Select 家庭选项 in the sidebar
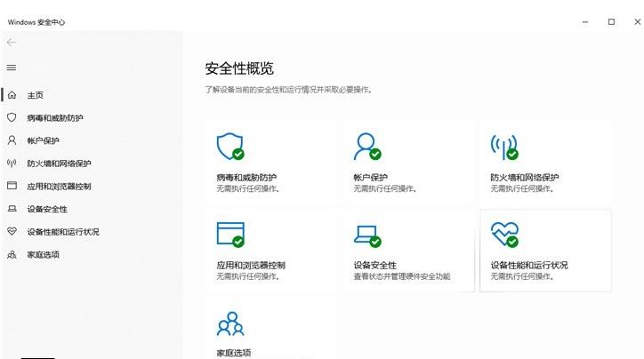 point(43,255)
